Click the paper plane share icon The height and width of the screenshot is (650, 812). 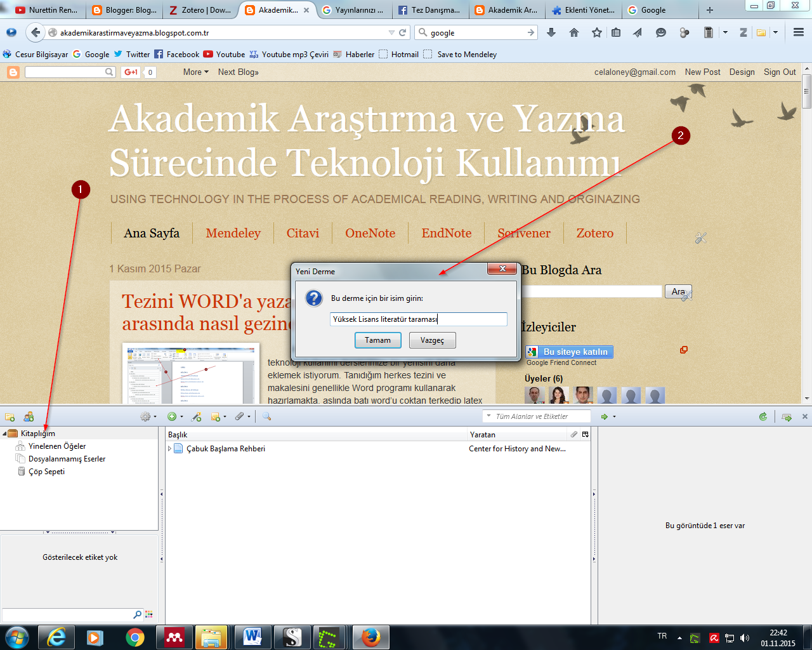tap(638, 32)
